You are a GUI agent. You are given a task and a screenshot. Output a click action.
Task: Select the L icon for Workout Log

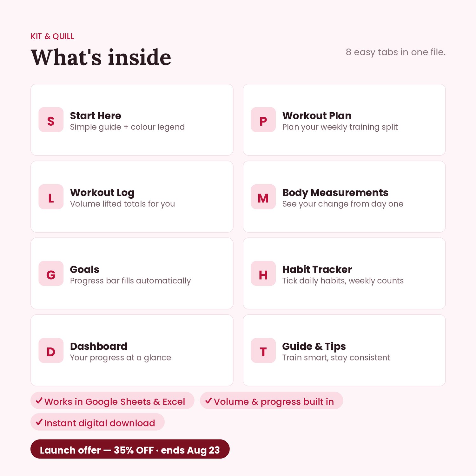[51, 197]
